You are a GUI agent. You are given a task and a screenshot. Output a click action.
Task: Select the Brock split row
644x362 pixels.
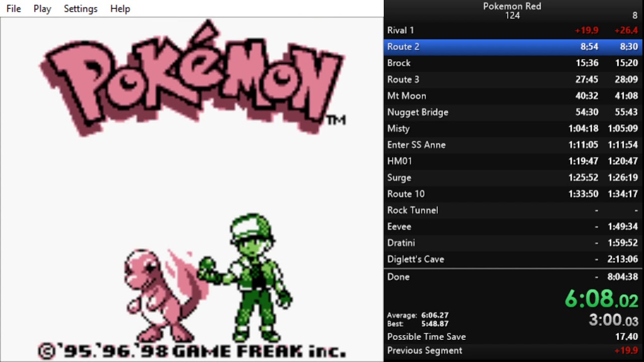click(x=514, y=63)
